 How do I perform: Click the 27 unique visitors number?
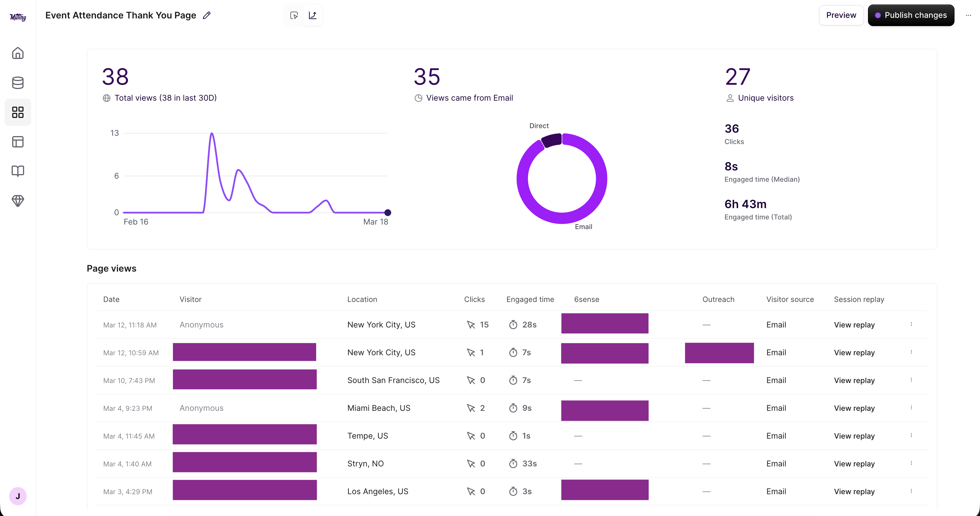point(738,77)
